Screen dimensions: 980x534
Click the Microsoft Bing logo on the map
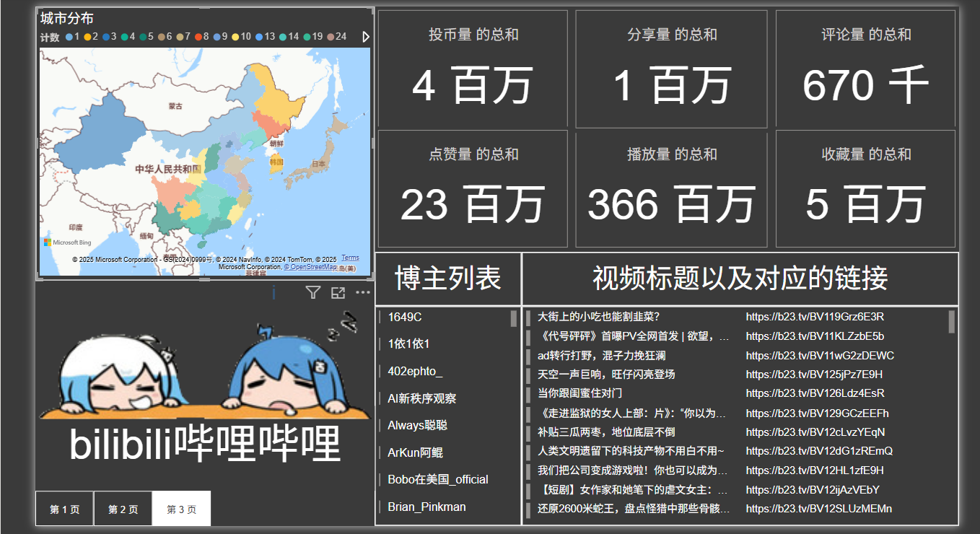coord(68,242)
